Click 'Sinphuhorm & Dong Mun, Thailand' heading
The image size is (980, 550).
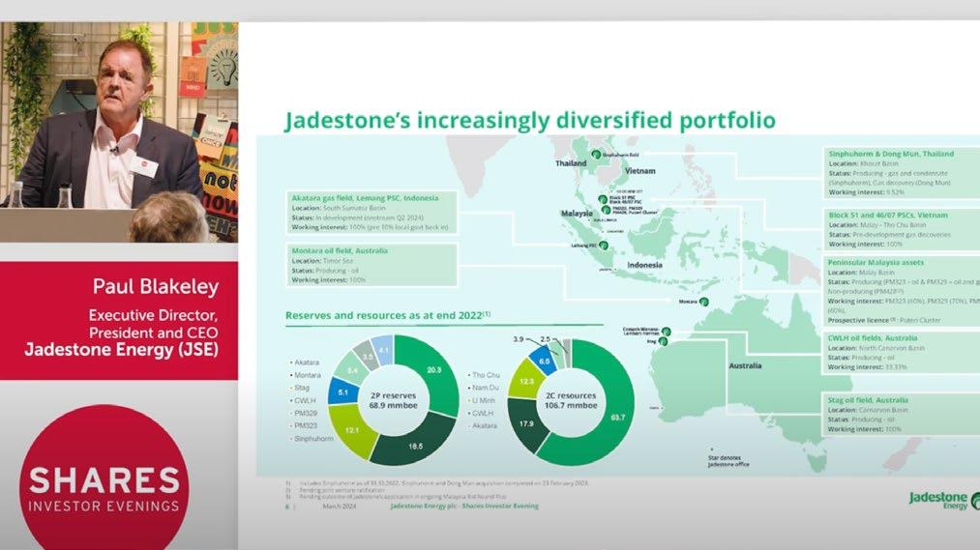tap(891, 154)
